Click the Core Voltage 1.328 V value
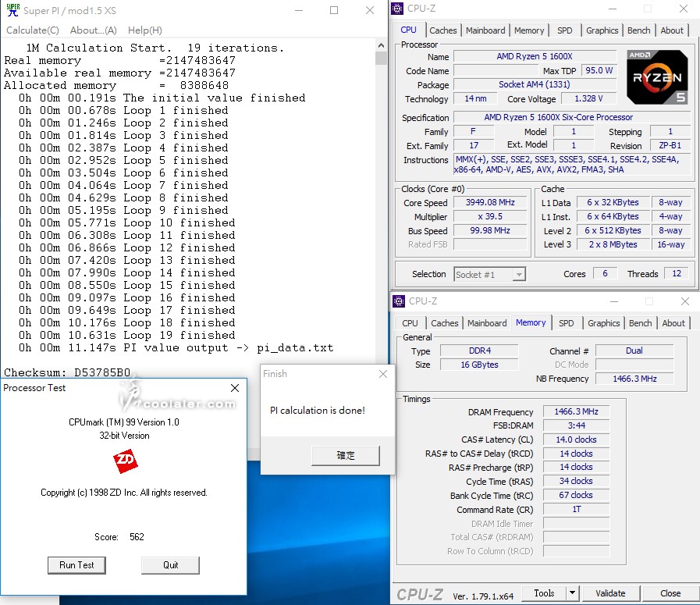 [x=589, y=98]
